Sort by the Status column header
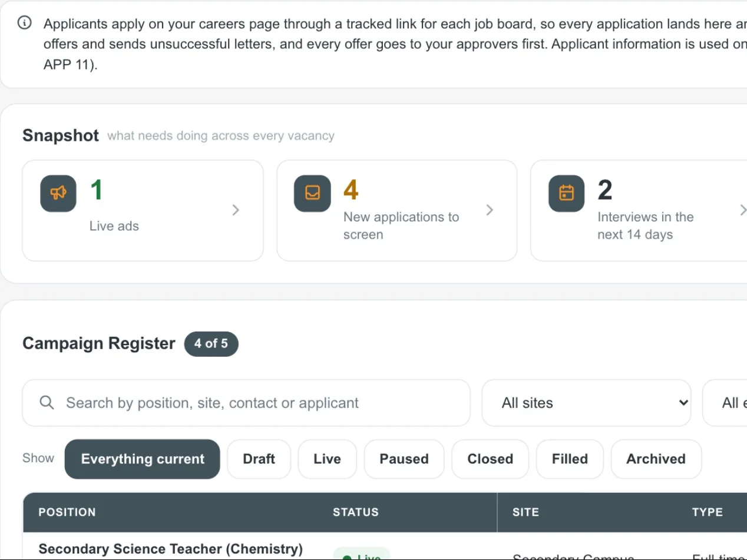Screen dimensions: 747x560 pos(356,512)
